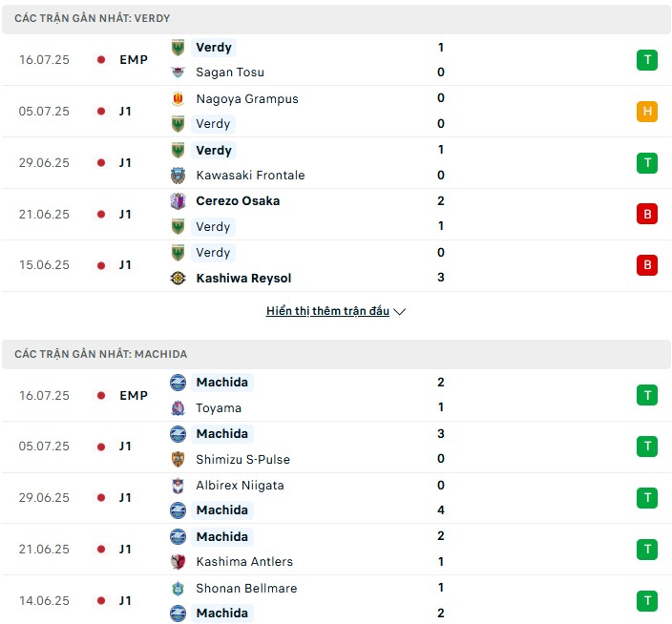Click the Kashiwa Reysol sun crest
Viewport: 672px width, 624px height.
point(178,278)
